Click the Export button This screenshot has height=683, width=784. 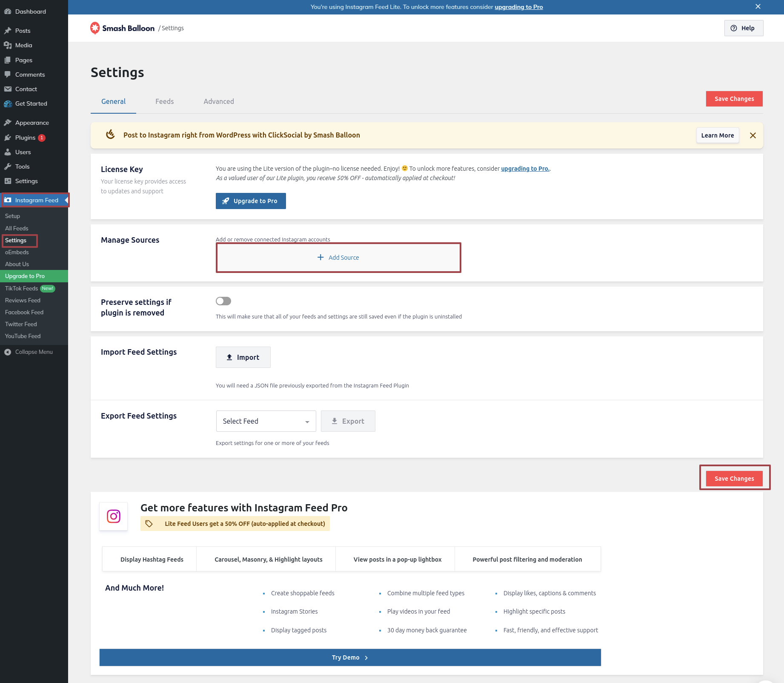(348, 421)
